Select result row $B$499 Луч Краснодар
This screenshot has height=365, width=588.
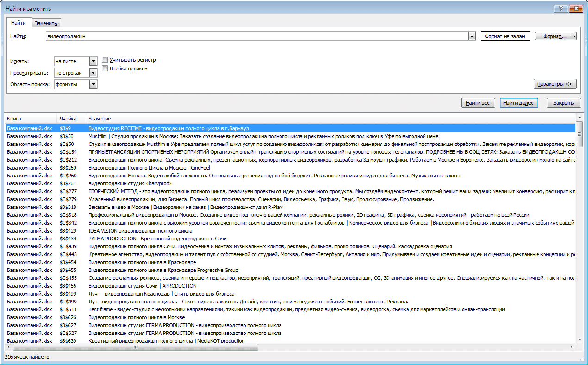[x=290, y=294]
